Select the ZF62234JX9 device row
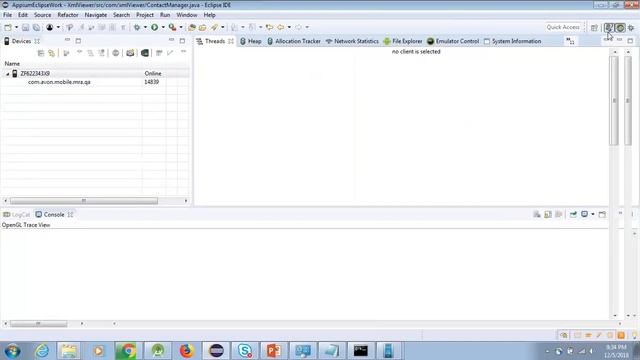The height and width of the screenshot is (360, 640). [95, 73]
